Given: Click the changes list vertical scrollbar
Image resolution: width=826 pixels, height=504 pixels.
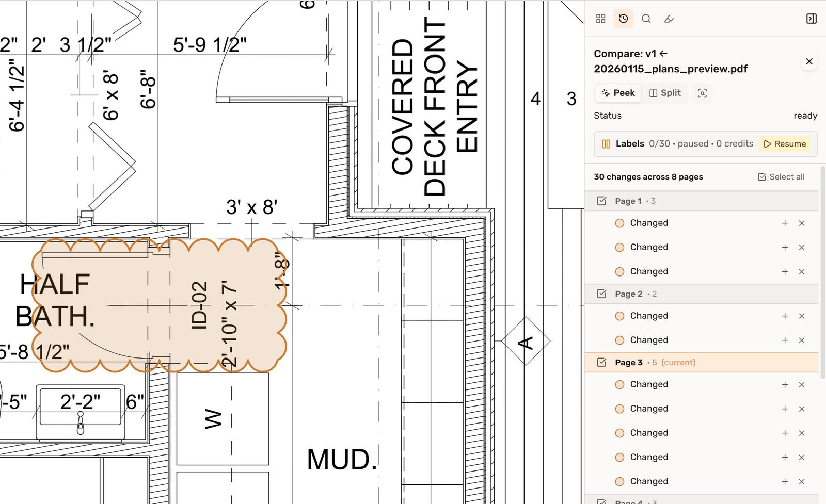Looking at the screenshot, I should click(x=822, y=272).
